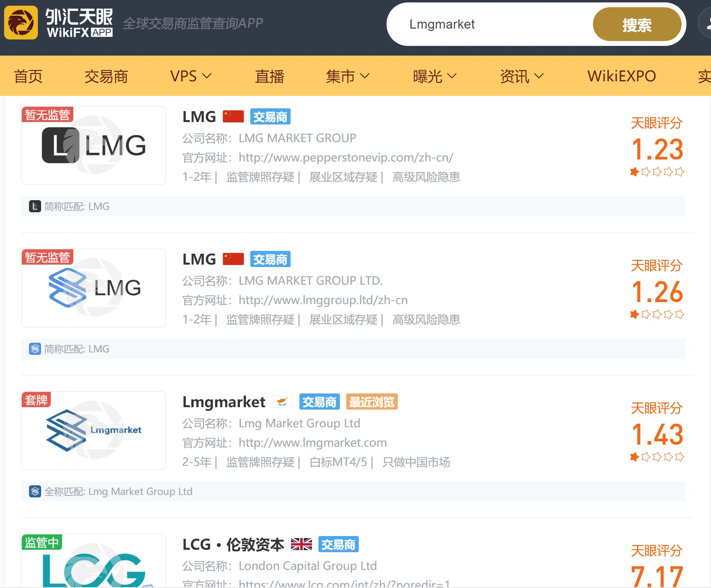
Task: Click 高级风险隐患 on pepperstonevip LMG listing
Action: pyautogui.click(x=426, y=177)
